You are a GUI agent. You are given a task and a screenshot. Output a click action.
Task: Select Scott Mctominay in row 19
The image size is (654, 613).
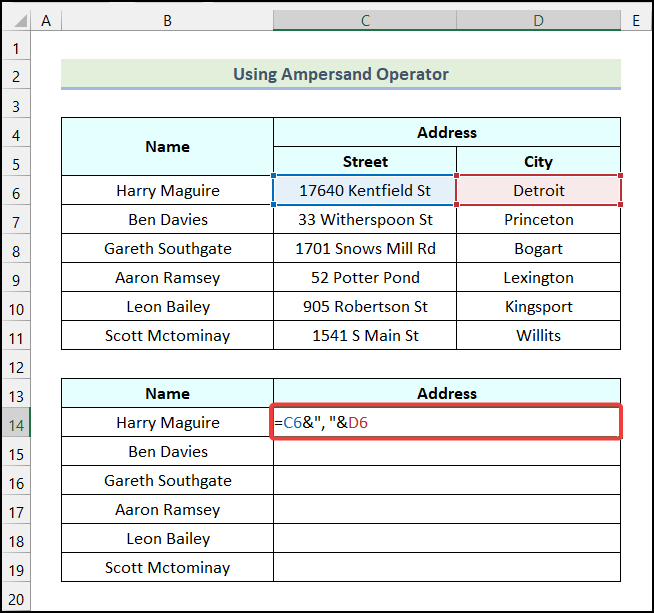(x=167, y=567)
